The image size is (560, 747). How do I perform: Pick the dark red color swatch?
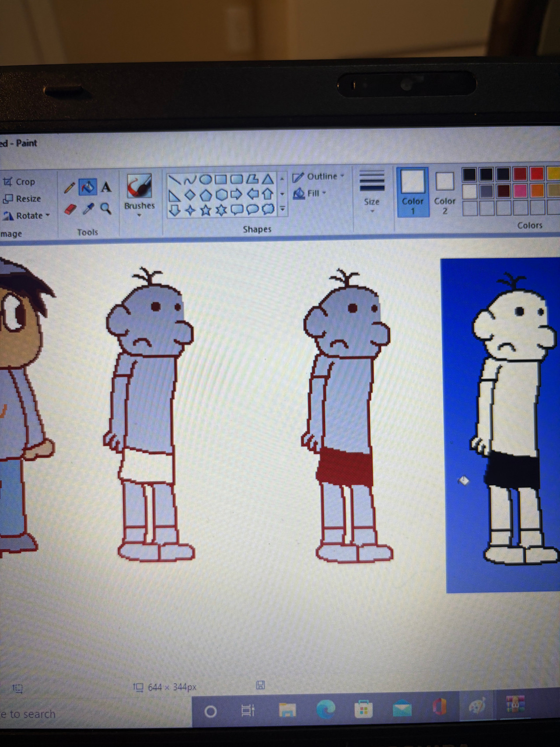[520, 174]
